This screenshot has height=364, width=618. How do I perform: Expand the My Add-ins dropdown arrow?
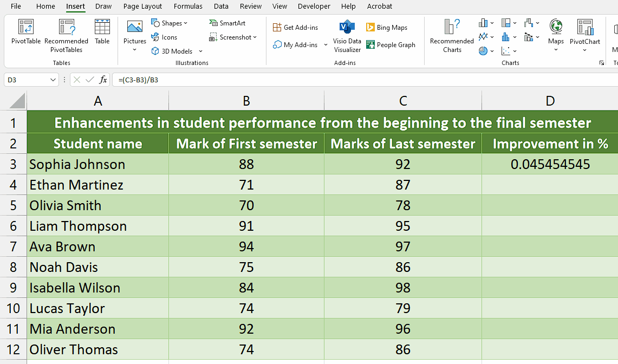[x=326, y=45]
